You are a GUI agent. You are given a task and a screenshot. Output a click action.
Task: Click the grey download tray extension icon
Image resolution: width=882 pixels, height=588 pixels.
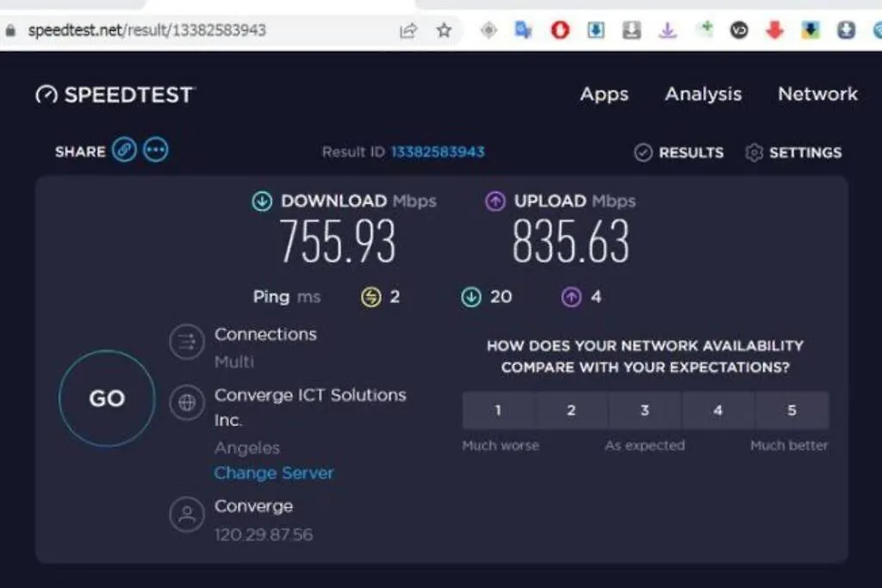[x=631, y=30]
